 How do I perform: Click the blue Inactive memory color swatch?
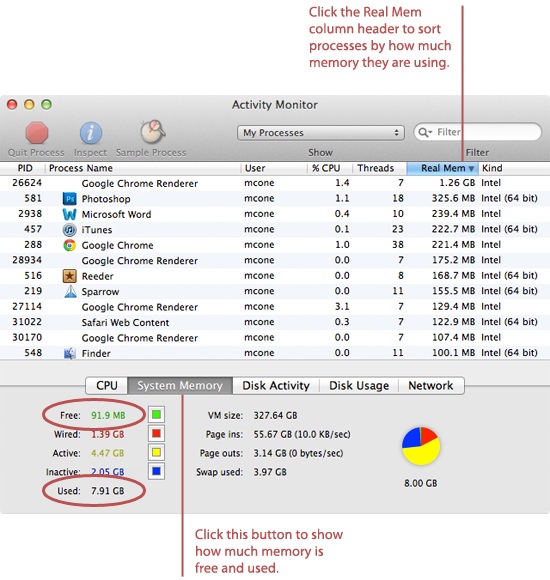point(156,471)
